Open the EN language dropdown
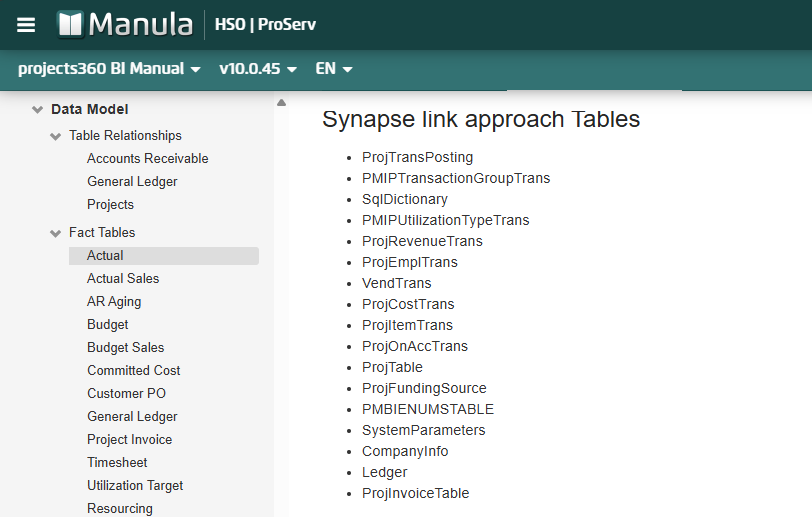This screenshot has width=812, height=517. click(334, 69)
